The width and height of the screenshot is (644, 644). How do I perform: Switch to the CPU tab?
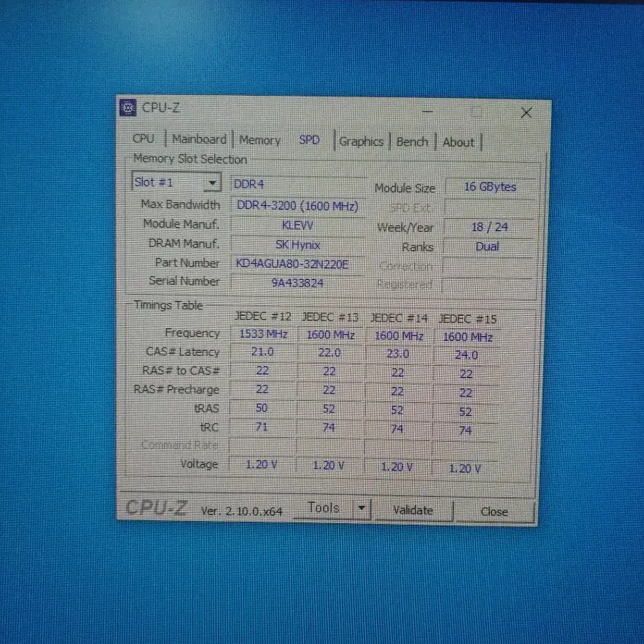click(143, 138)
